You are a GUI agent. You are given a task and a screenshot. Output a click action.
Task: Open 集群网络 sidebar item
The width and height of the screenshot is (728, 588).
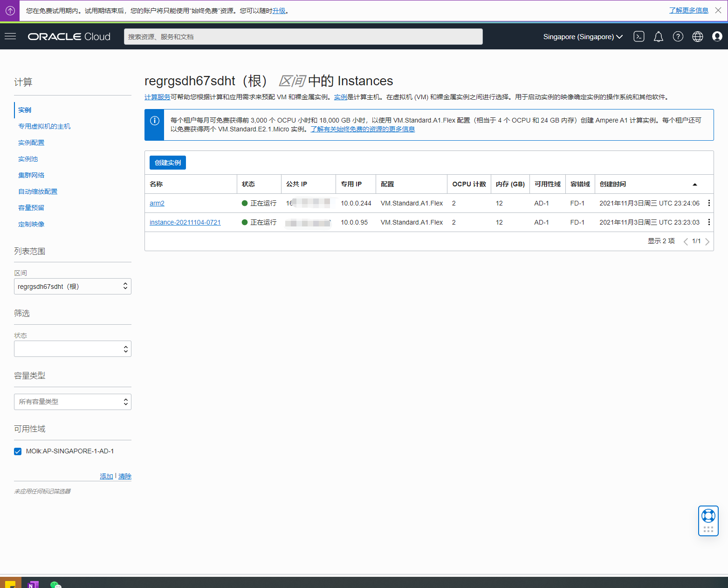point(31,175)
